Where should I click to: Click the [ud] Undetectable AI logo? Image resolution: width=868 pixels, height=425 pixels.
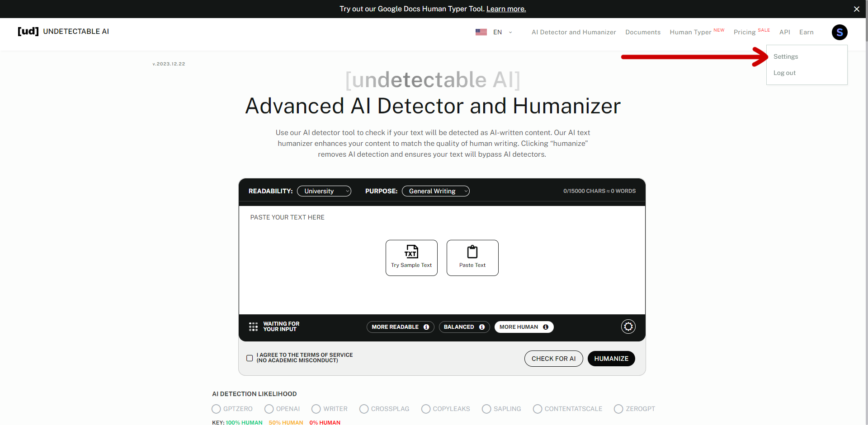(63, 31)
